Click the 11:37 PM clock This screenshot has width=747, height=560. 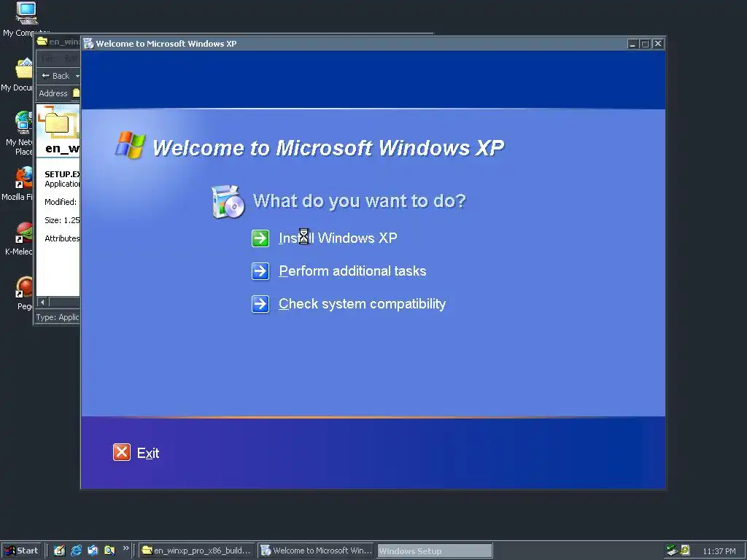[x=719, y=551]
